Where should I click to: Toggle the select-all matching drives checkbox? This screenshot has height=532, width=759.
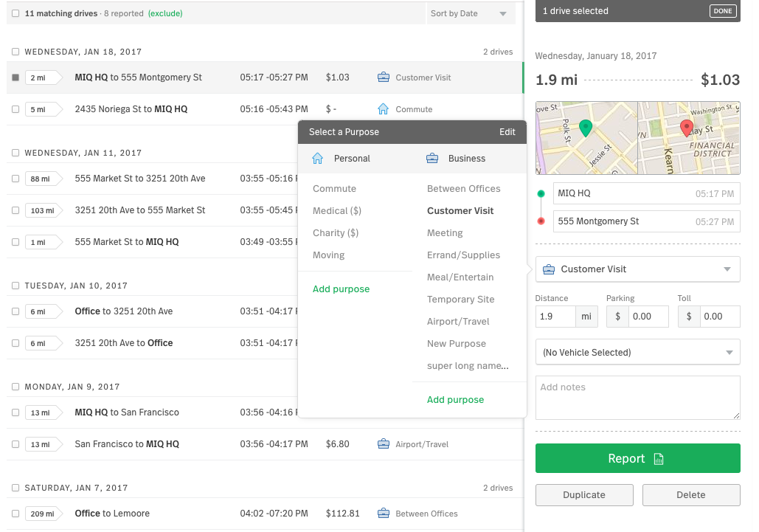click(15, 13)
